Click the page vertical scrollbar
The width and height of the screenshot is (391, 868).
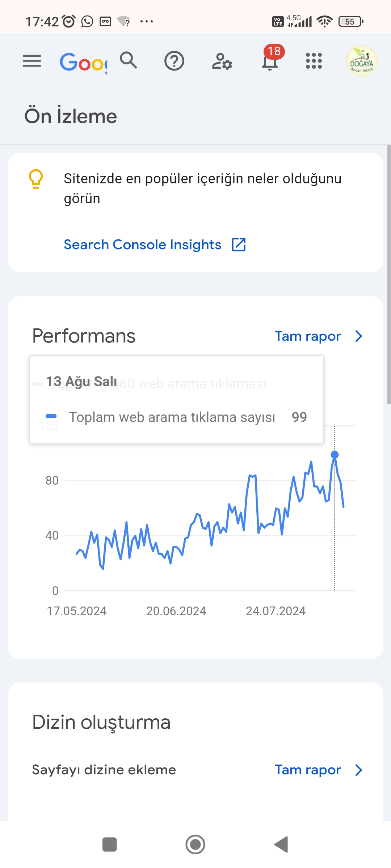coord(389,275)
